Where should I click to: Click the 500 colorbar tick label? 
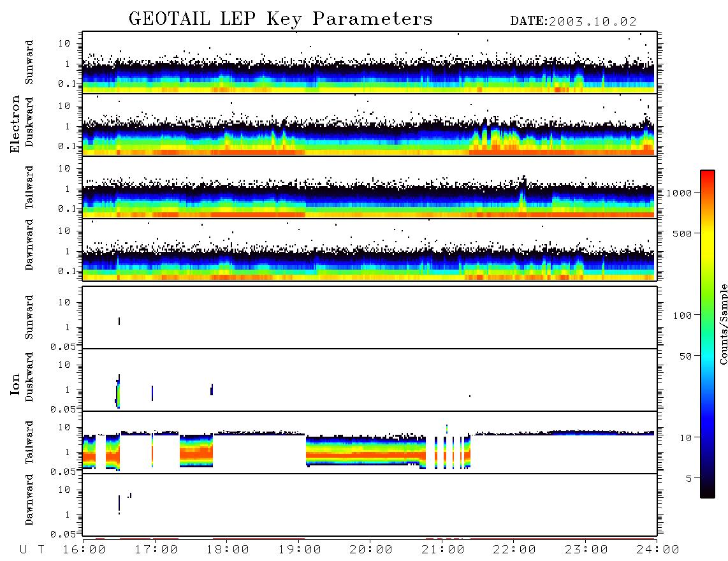683,234
